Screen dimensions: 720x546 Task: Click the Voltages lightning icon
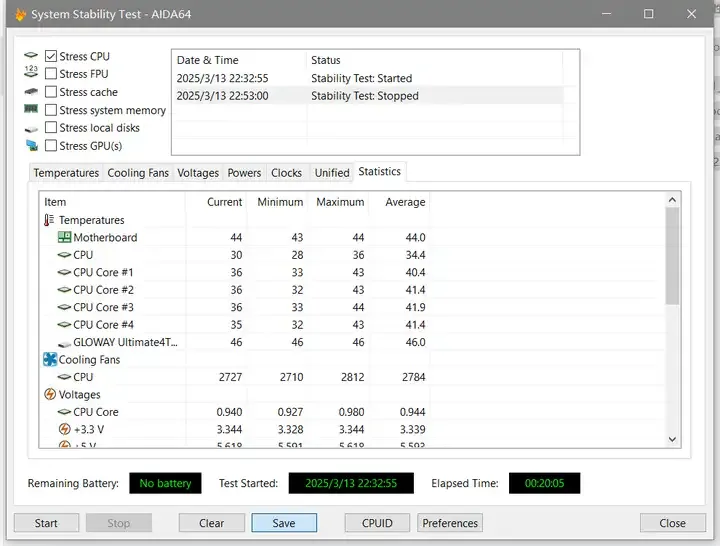click(x=50, y=394)
